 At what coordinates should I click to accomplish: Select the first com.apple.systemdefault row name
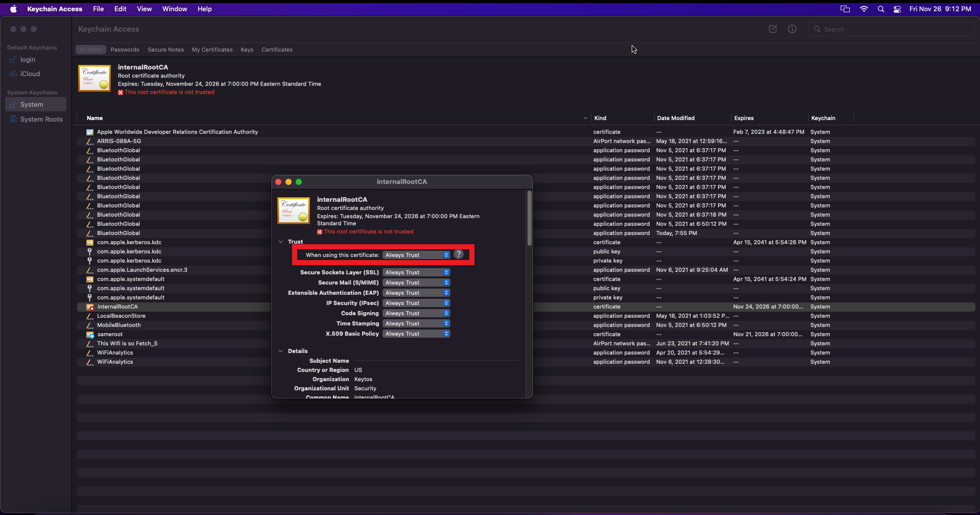click(x=131, y=279)
